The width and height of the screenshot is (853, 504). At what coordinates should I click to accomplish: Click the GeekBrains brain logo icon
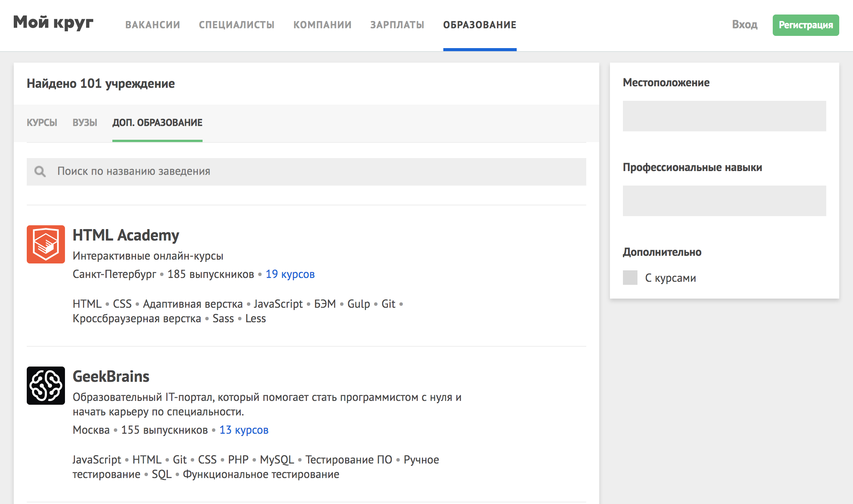pos(45,386)
